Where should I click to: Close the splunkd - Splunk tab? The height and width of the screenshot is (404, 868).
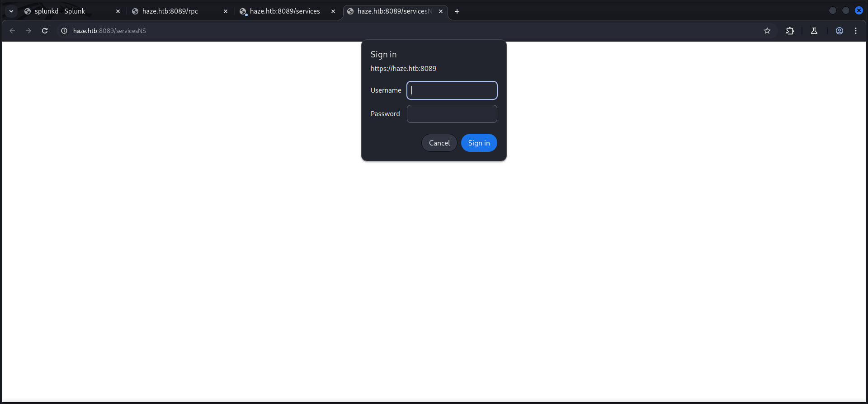click(x=118, y=11)
